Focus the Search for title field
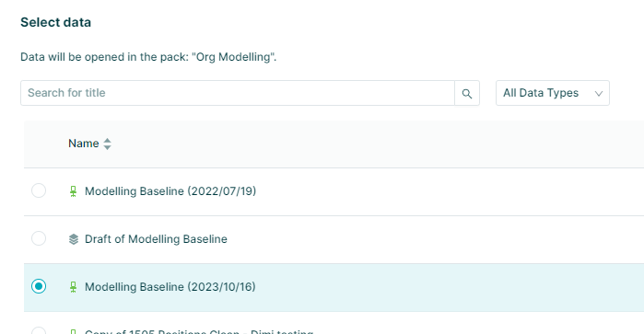 (238, 93)
